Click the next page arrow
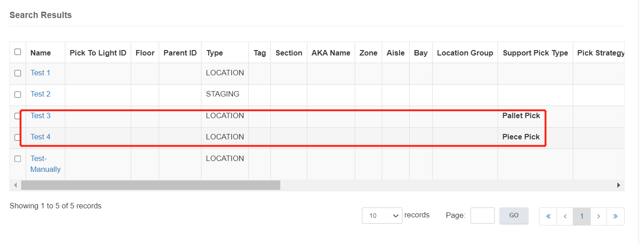This screenshot has width=644, height=244. point(598,216)
